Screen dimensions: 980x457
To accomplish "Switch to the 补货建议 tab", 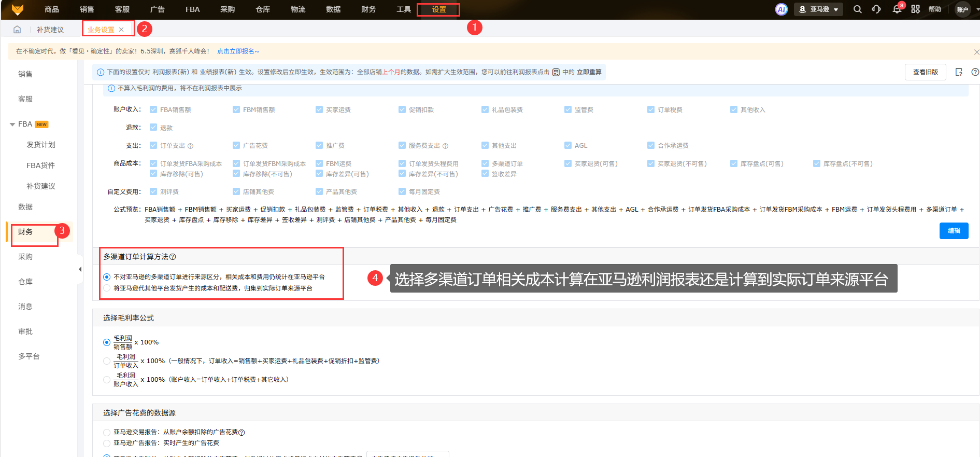I will coord(50,30).
